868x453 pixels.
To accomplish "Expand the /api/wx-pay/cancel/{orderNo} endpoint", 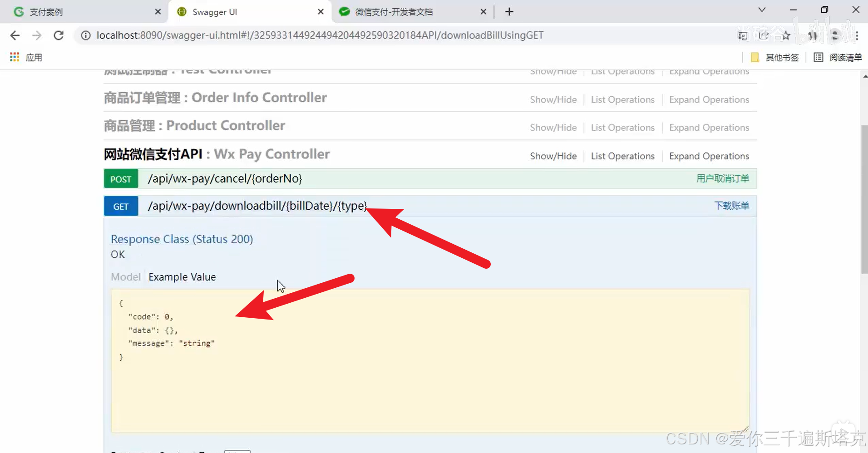I will 225,179.
